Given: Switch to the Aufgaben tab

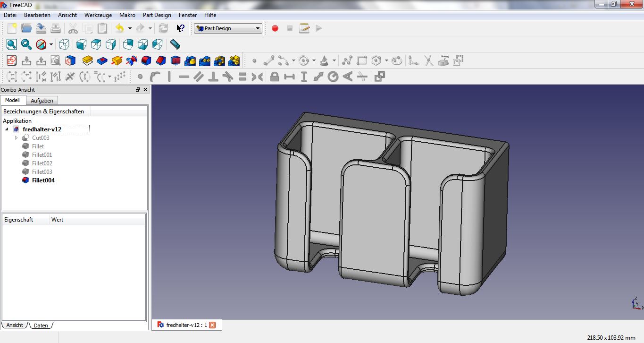Looking at the screenshot, I should (42, 100).
